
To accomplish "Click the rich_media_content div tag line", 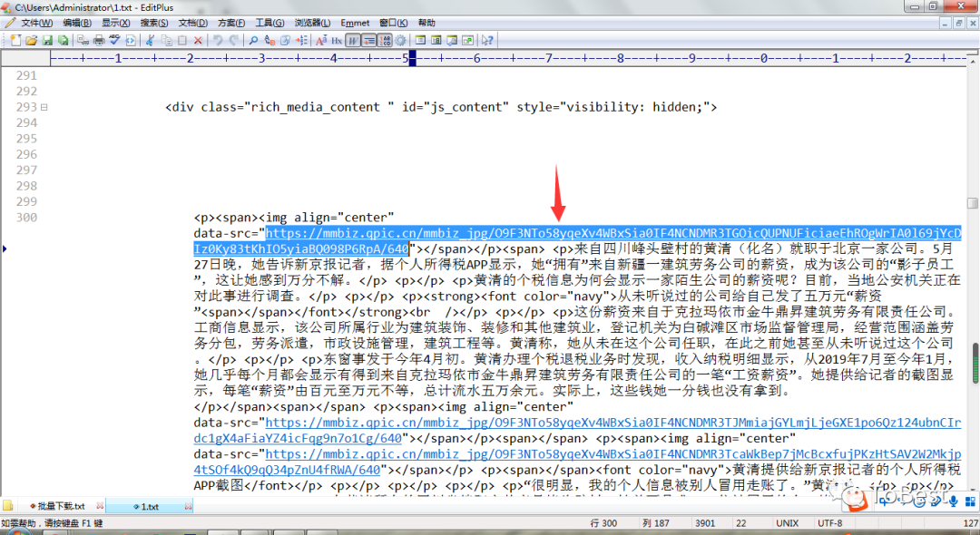I will [x=441, y=107].
